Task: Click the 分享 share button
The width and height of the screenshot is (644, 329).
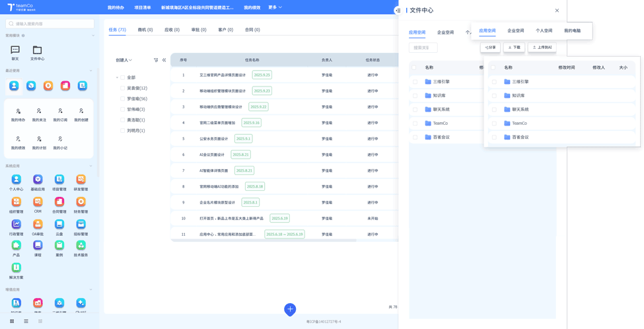Action: (x=490, y=48)
